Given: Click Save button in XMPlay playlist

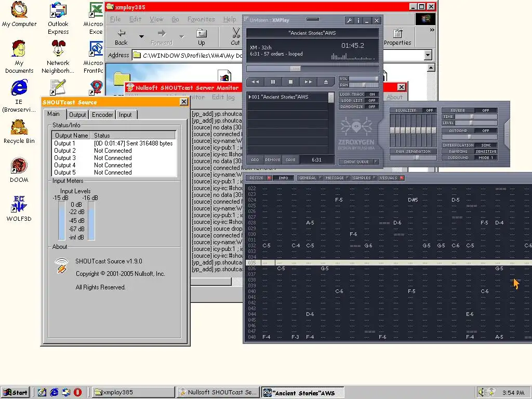Looking at the screenshot, I should [x=290, y=160].
